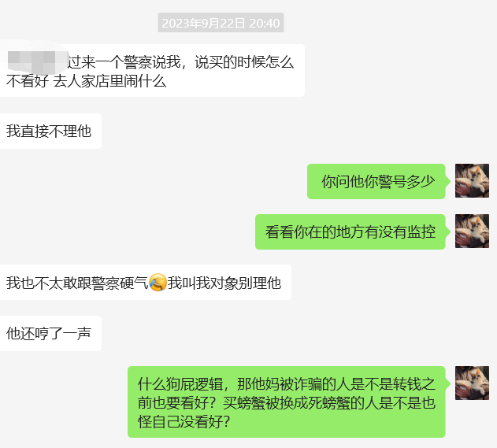Viewport: 497px width, 448px height.
Task: Click the line "怪自己没看好?"
Action: (184, 422)
